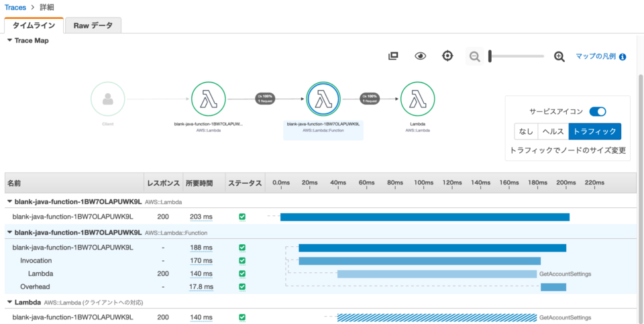The image size is (644, 324).
Task: Click the ステータス column header
Action: pos(245,183)
